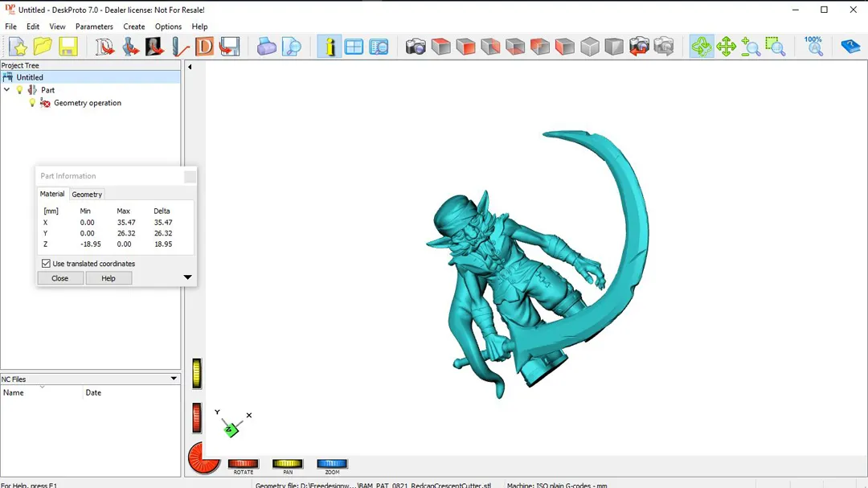
Task: Select the darker gray cube view icon
Action: point(614,47)
